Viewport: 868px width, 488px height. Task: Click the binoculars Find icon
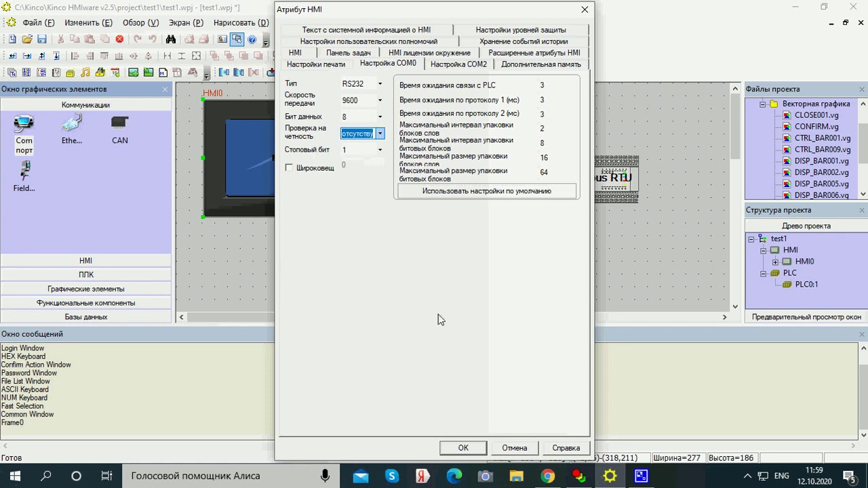coord(171,39)
